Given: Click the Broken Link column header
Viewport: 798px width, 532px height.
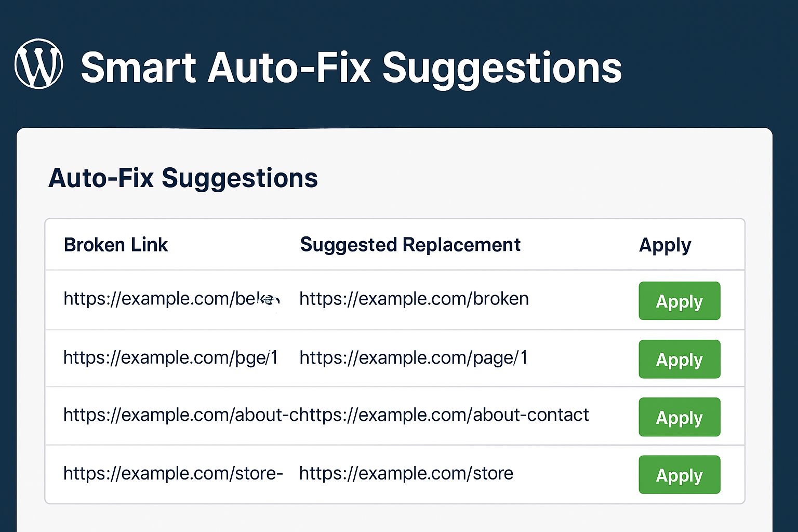Looking at the screenshot, I should 115,245.
